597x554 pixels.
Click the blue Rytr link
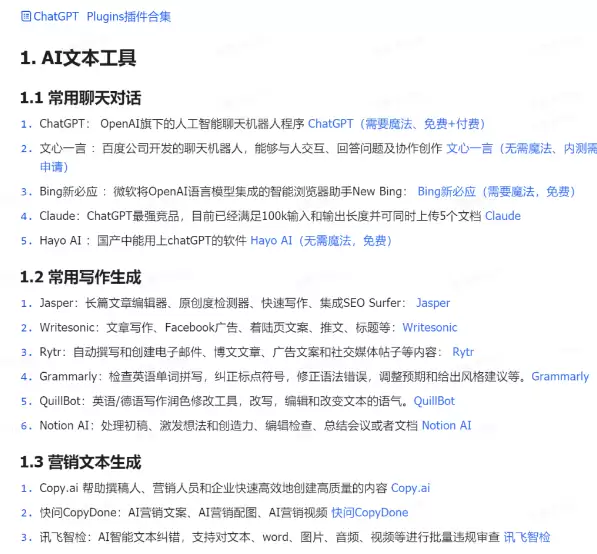(463, 352)
